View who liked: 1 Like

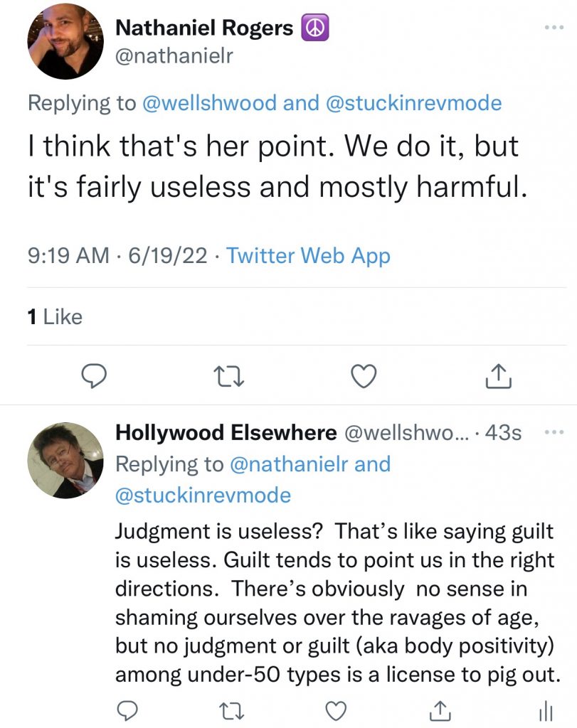[x=55, y=316]
